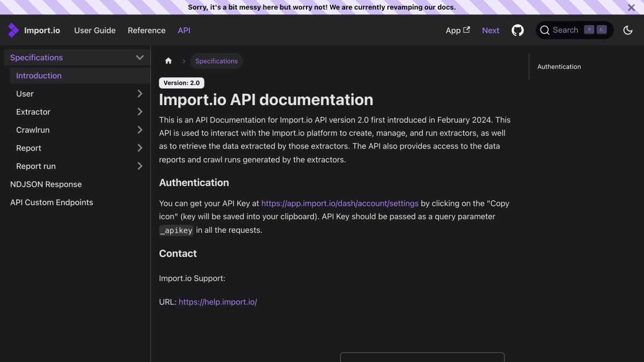Click the Version: 2.0 badge

click(181, 83)
